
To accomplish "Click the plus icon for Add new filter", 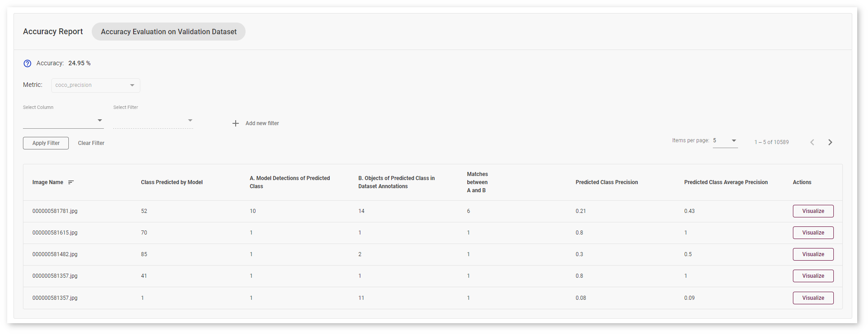I will tap(236, 123).
